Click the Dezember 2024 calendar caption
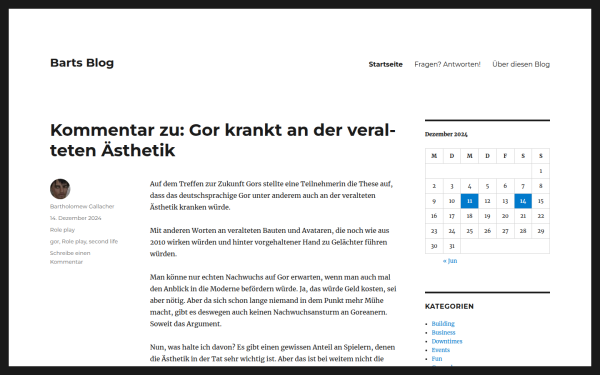Viewport: 600px width, 375px height. tap(446, 134)
